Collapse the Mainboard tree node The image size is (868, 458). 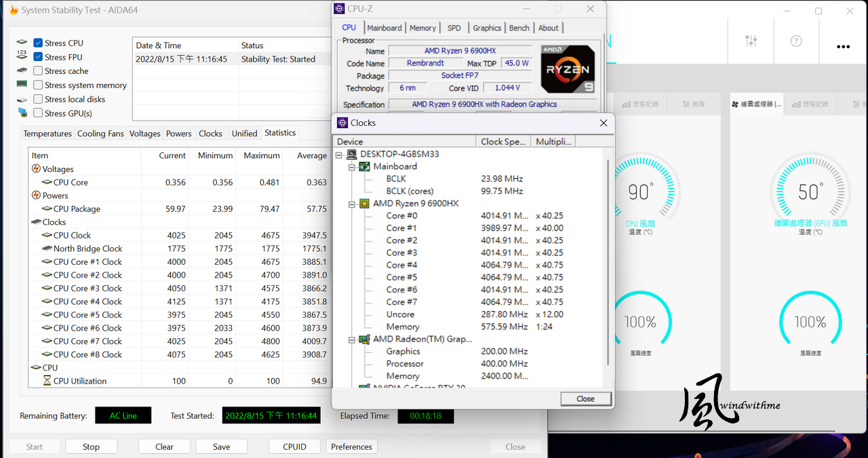(352, 167)
